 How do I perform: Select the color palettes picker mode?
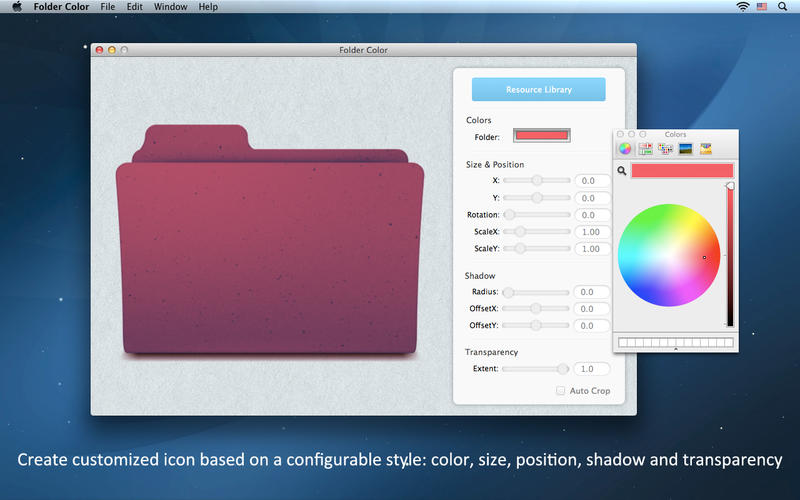[665, 148]
